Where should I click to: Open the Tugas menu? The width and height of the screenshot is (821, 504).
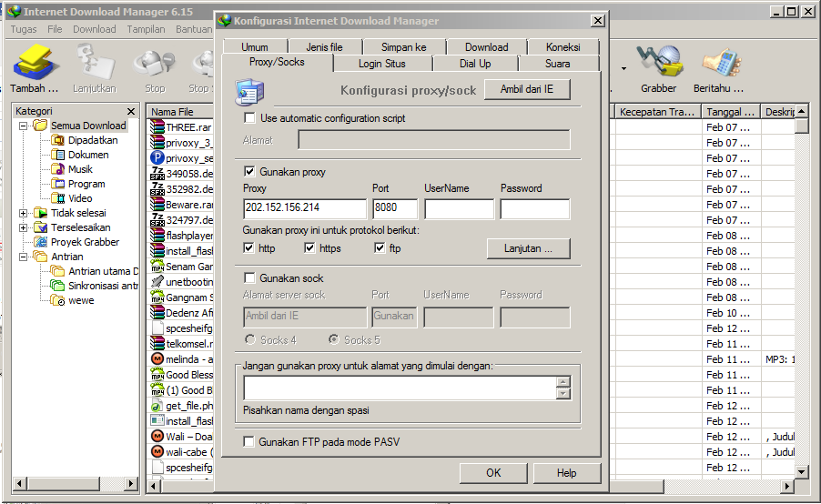pyautogui.click(x=24, y=29)
